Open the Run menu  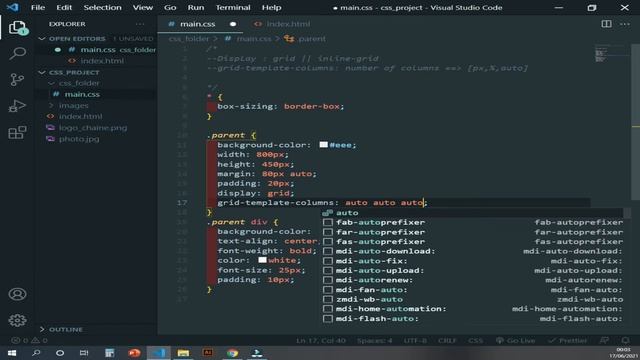coord(196,7)
